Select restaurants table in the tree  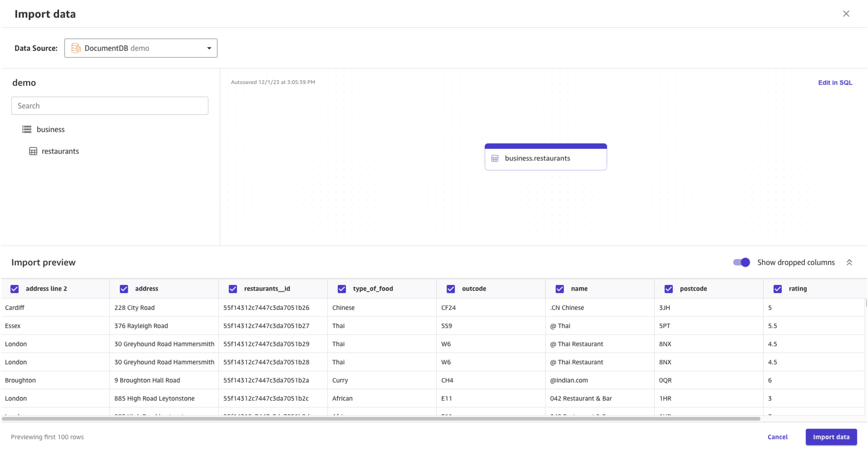click(x=60, y=151)
